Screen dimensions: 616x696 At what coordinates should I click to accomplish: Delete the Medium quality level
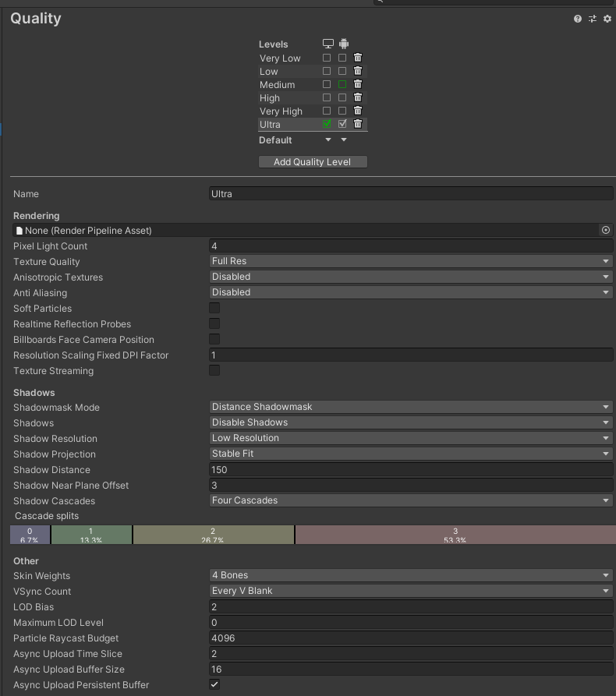tap(358, 84)
